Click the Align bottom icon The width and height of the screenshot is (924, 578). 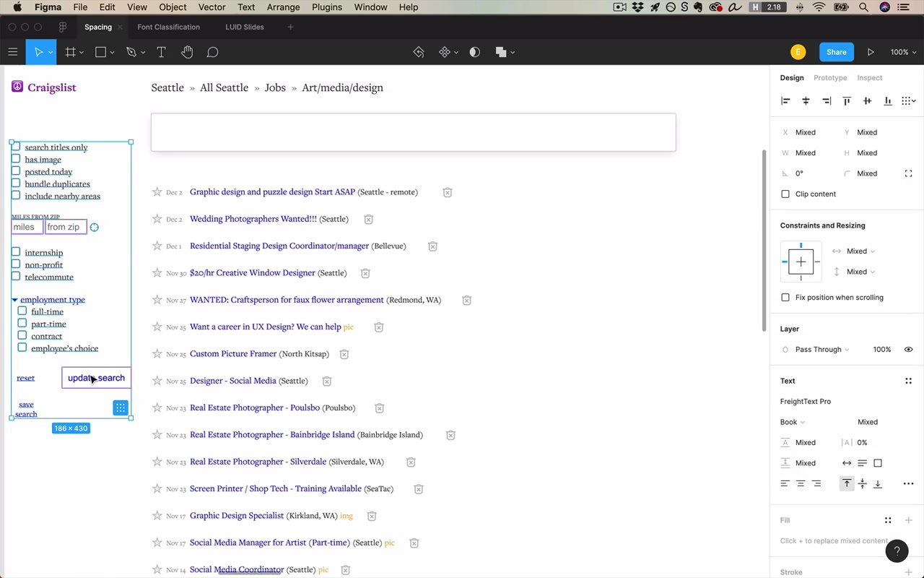click(x=888, y=101)
